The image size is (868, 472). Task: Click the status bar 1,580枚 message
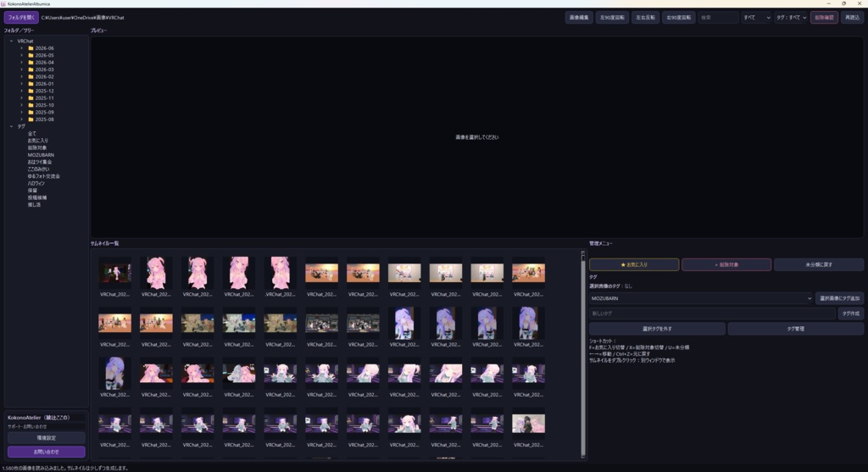click(x=65, y=468)
